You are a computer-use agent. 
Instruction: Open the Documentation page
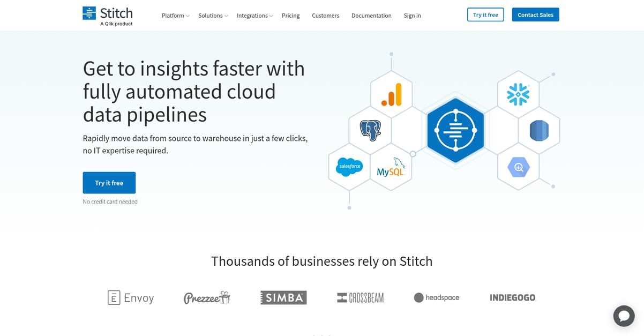(371, 16)
